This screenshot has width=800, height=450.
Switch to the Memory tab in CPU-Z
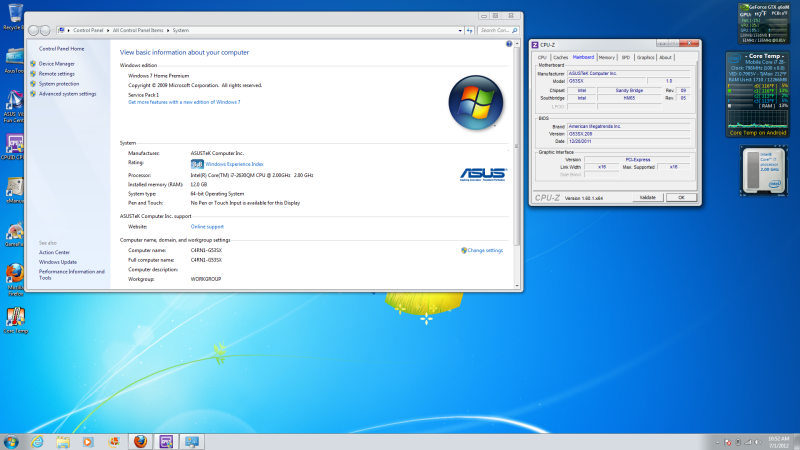click(607, 58)
